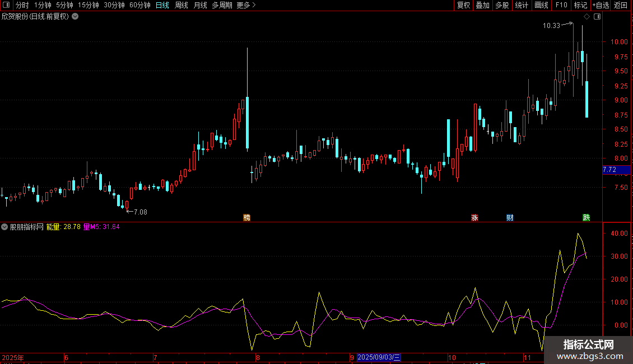633x364 pixels.
Task: Select the 1分钟 period tab
Action: 43,5
